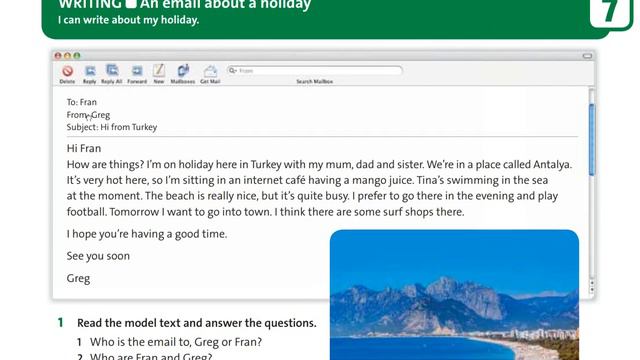The height and width of the screenshot is (360, 640).
Task: Click the red close window dot
Action: point(58,56)
